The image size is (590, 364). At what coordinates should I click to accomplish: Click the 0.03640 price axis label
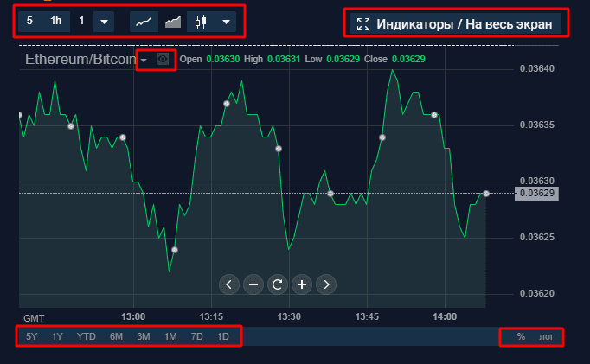(537, 68)
